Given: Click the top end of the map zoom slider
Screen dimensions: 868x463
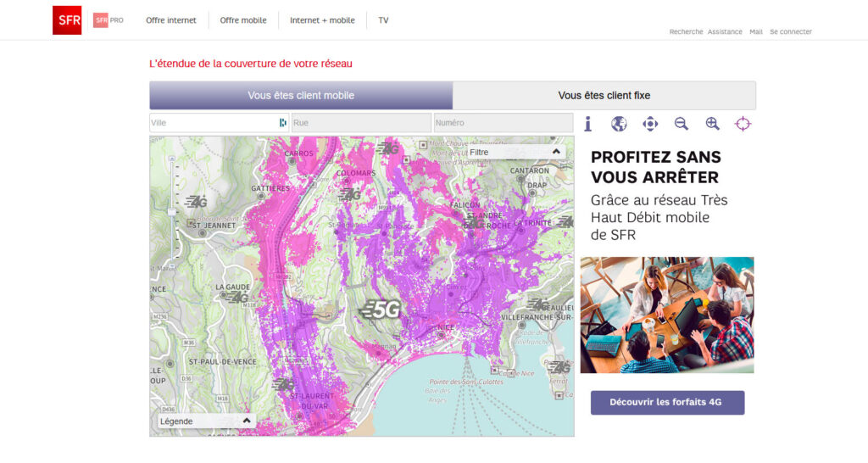Looking at the screenshot, I should pos(171,159).
